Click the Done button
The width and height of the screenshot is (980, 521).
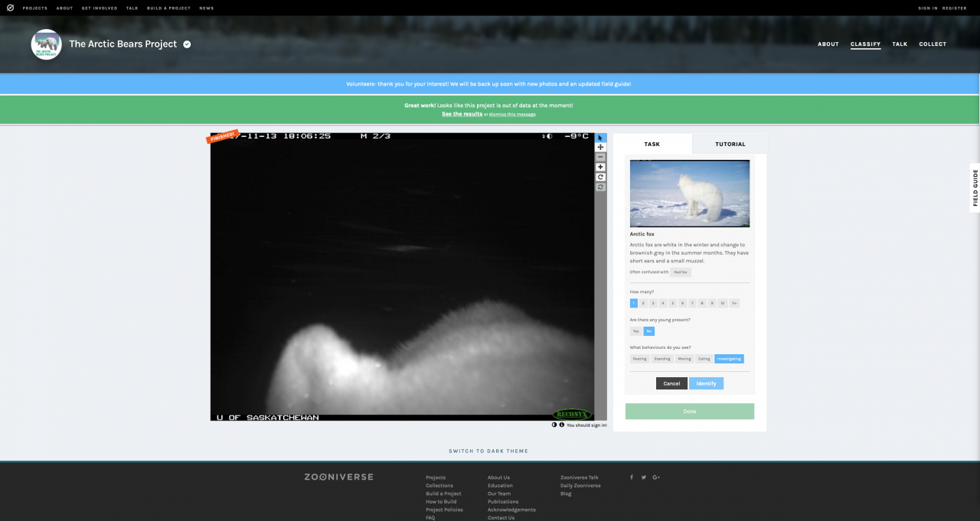click(x=690, y=412)
